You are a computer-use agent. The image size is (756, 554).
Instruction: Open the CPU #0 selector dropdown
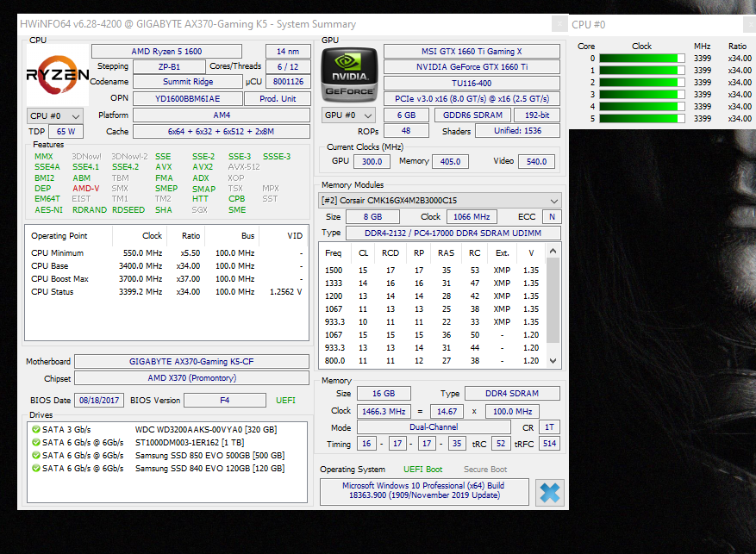[55, 115]
